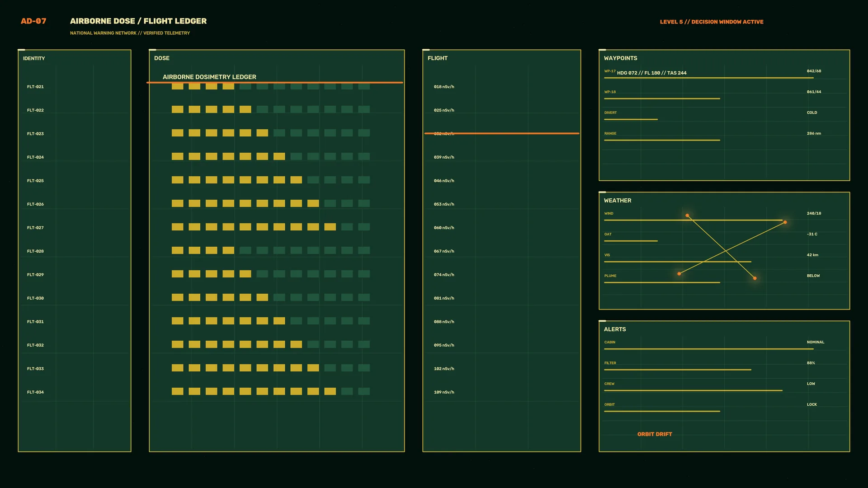Click the 067 nSv/h dose rate
Screen dimensions: 868x488
(x=444, y=251)
